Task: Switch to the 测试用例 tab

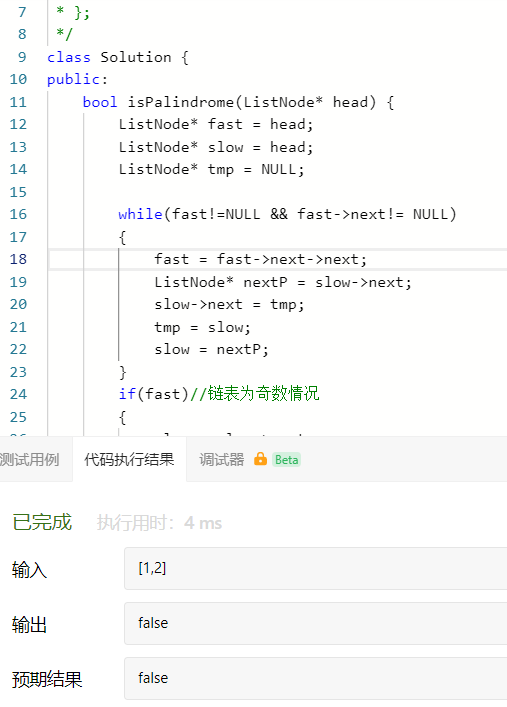Action: tap(30, 459)
